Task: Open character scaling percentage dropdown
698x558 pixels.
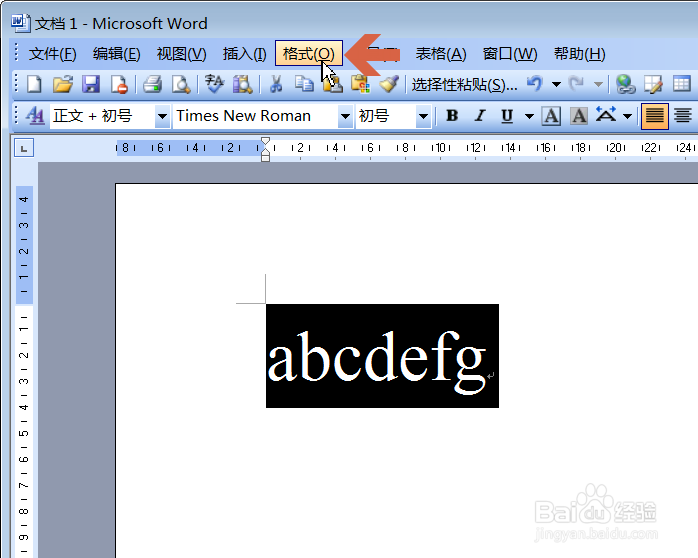Action: point(628,116)
